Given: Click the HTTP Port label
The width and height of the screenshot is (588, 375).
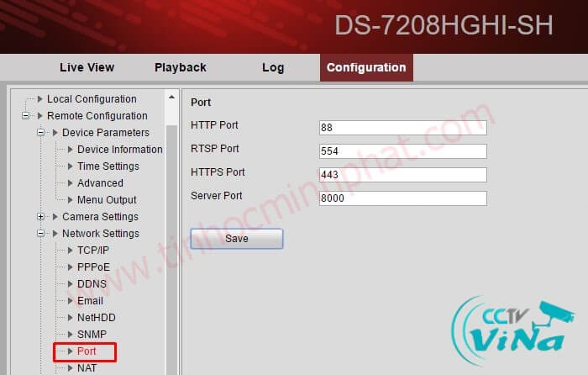Looking at the screenshot, I should (x=214, y=125).
